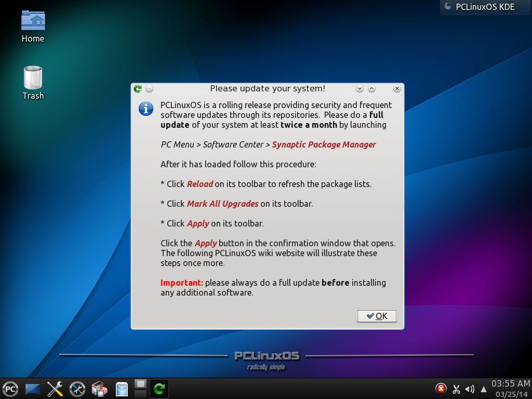Minimize the update dialog window
This screenshot has height=399, width=532.
[x=360, y=89]
